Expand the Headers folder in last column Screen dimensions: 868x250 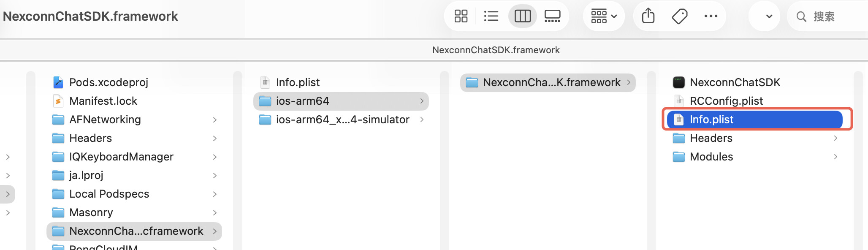[835, 138]
